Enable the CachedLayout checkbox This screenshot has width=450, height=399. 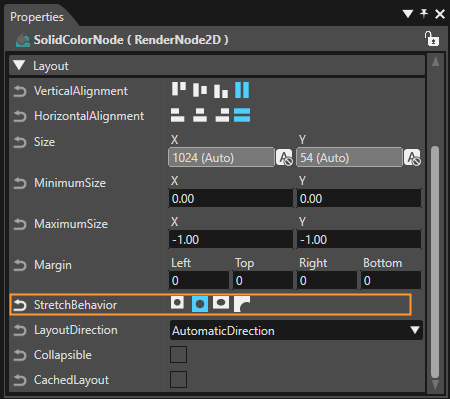(x=178, y=379)
